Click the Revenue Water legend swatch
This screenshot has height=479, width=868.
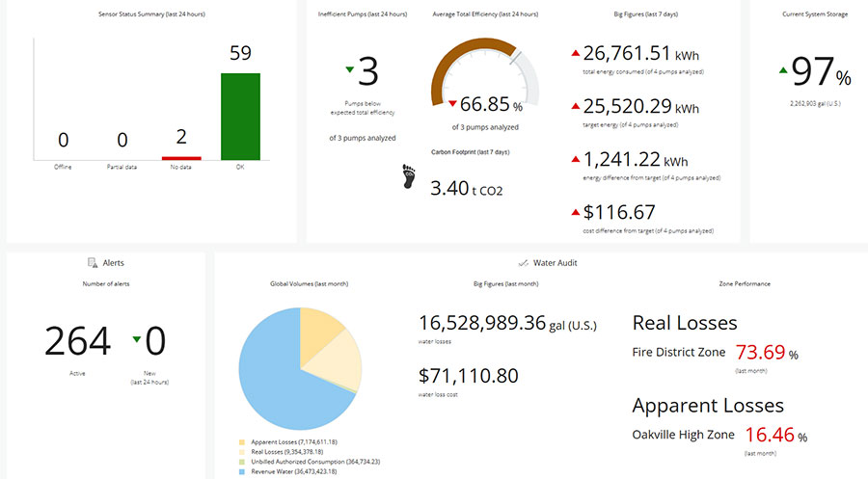click(242, 472)
